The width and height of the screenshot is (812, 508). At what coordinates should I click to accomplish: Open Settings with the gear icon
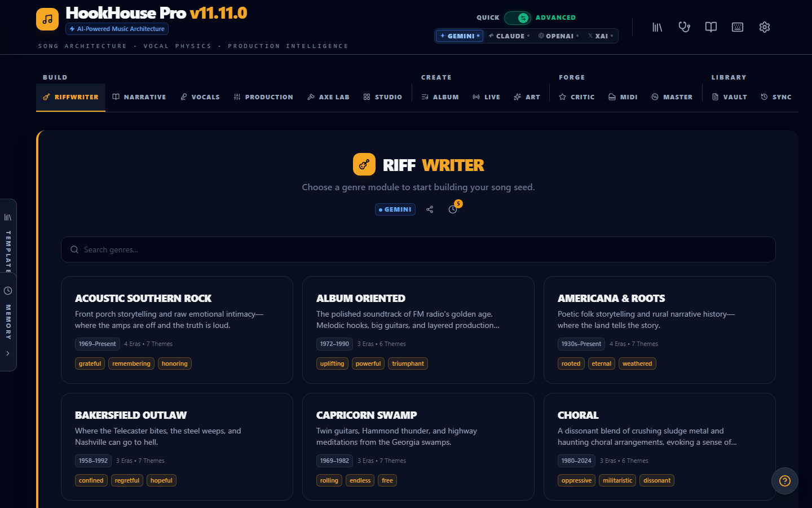tap(764, 27)
